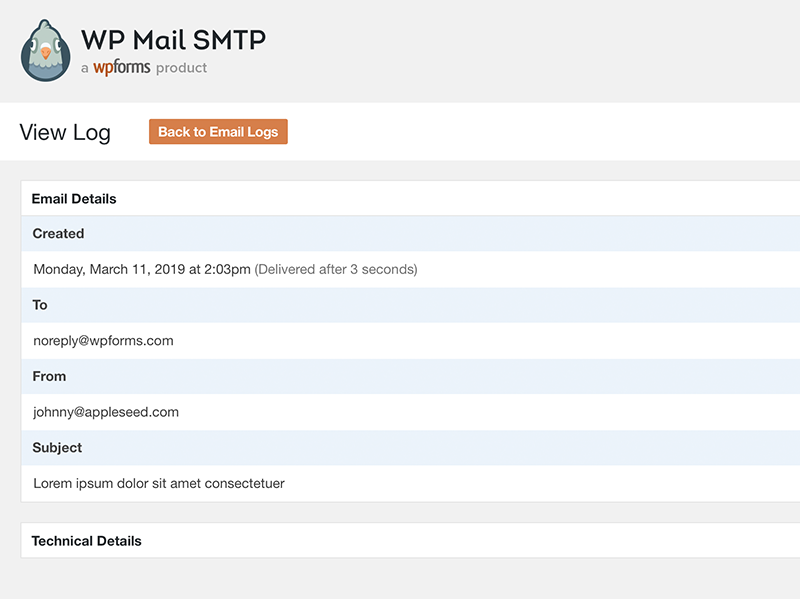
Task: Click the View Log page heading
Action: pos(65,132)
